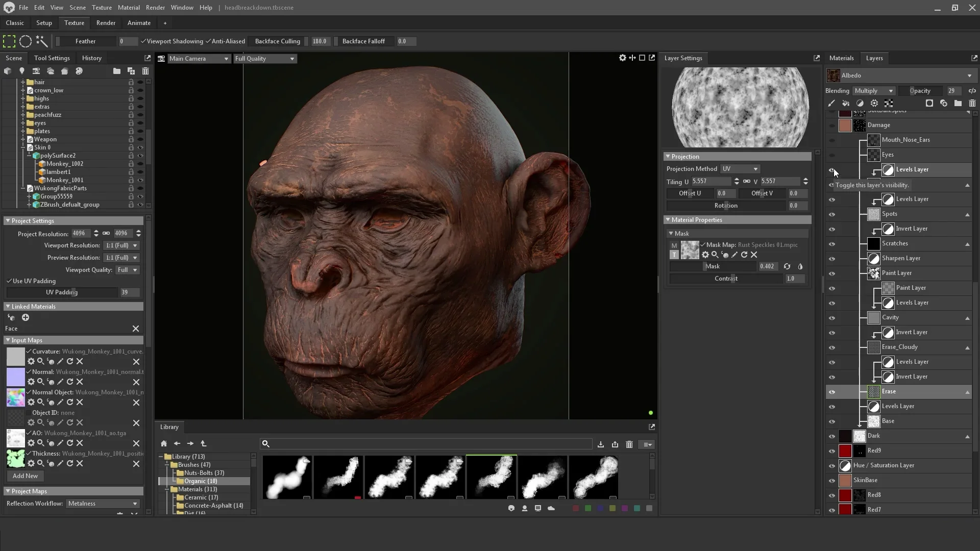Toggle visibility of the Erase layer
The height and width of the screenshot is (551, 980).
(x=832, y=392)
